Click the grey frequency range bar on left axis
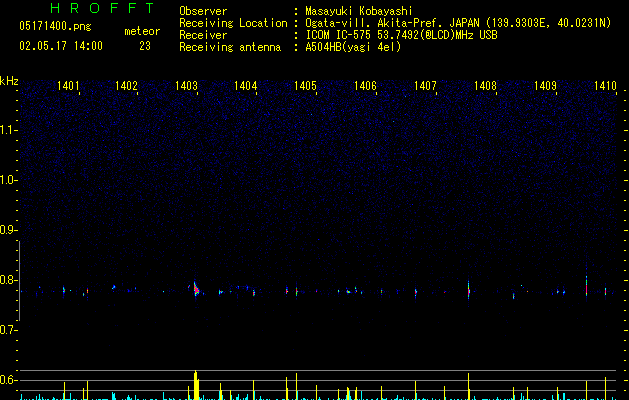Viewport: 629px width, 400px height. point(19,280)
